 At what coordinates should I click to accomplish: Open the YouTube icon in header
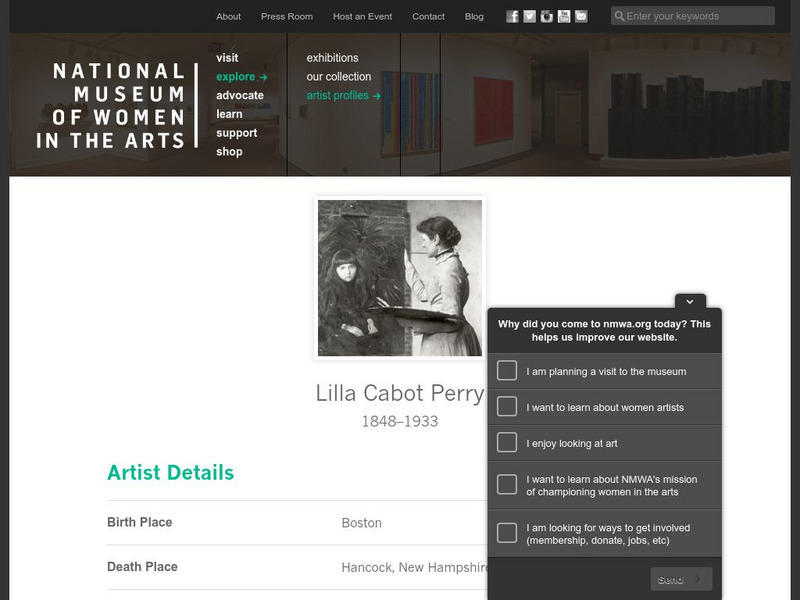coord(564,16)
